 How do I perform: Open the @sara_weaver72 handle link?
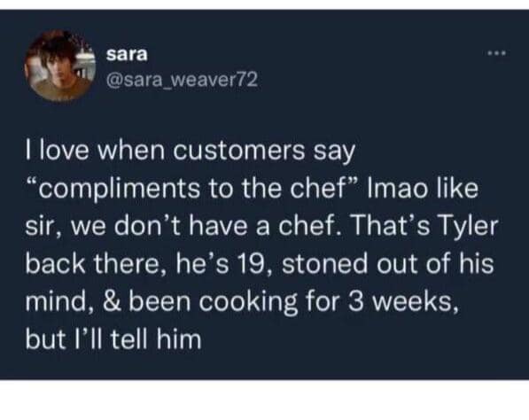click(x=182, y=81)
